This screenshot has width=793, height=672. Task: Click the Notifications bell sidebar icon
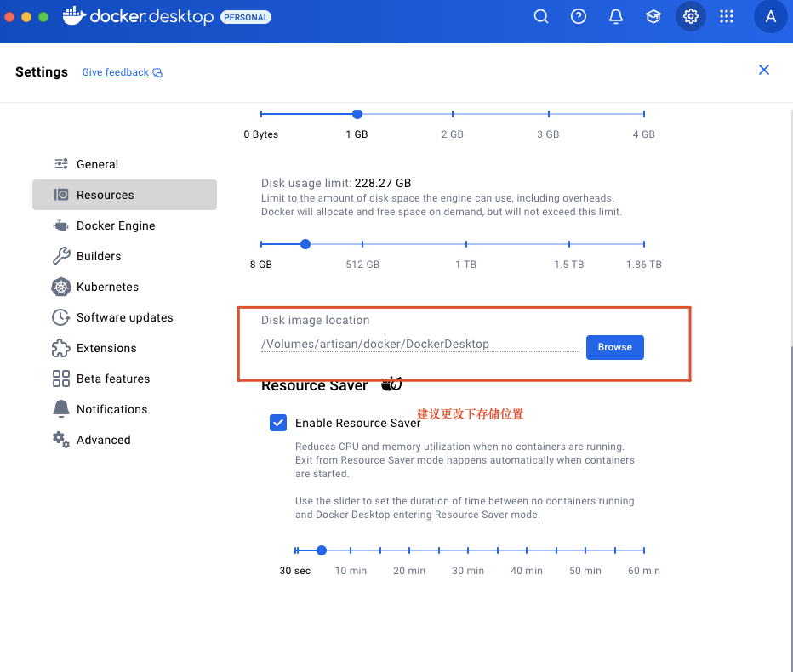pos(61,409)
